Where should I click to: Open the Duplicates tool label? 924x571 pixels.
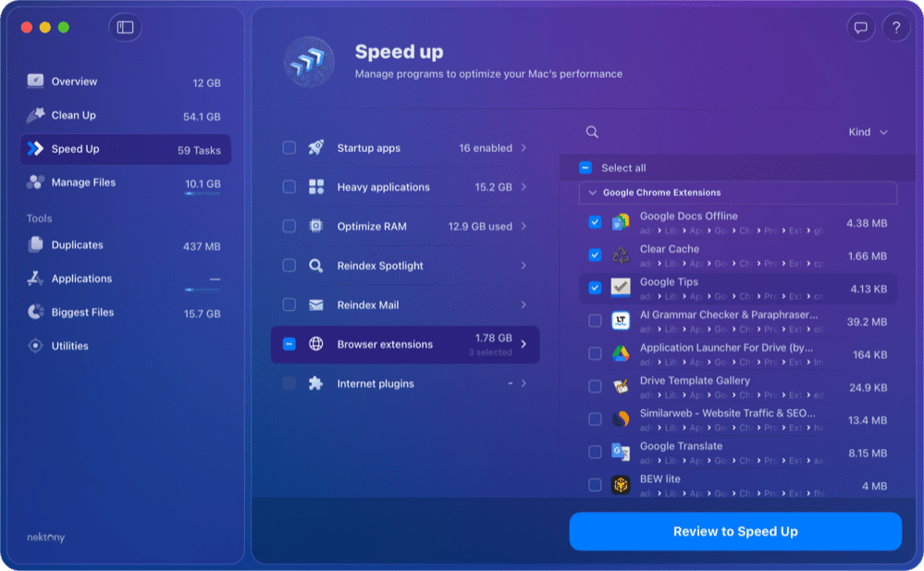pyautogui.click(x=77, y=245)
